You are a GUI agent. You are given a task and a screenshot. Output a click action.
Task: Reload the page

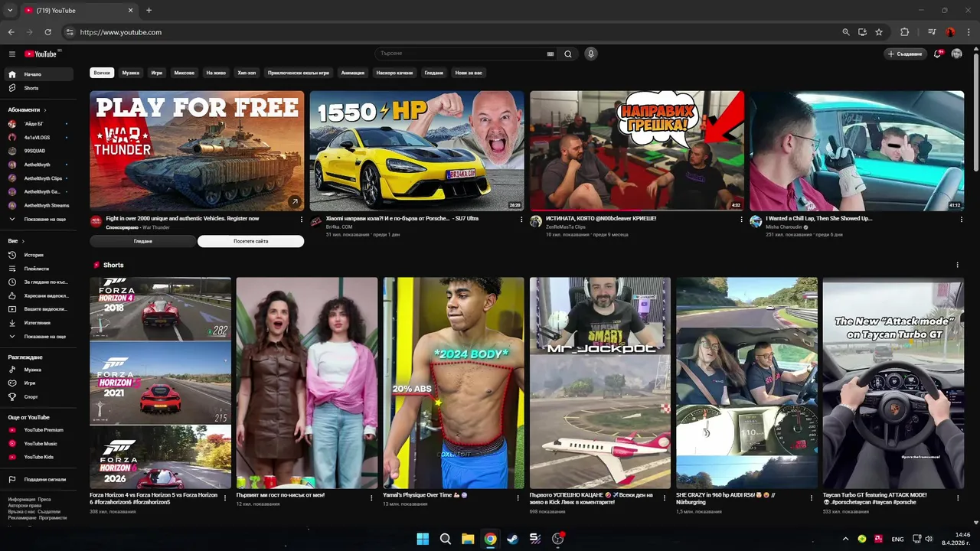click(47, 32)
